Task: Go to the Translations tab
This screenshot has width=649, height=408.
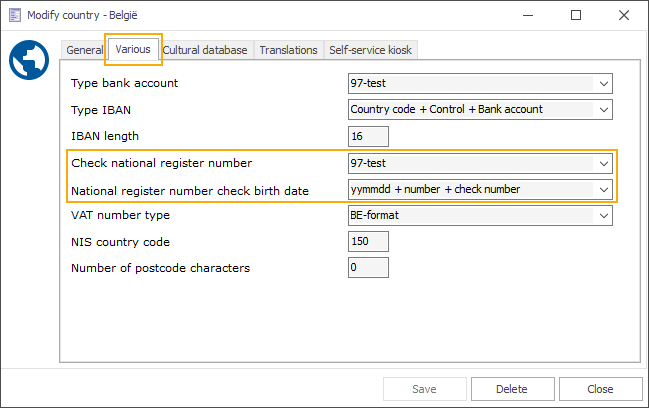Action: point(289,50)
